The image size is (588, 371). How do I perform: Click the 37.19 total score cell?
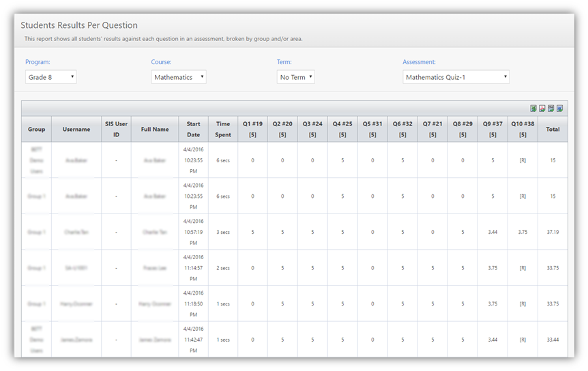pyautogui.click(x=553, y=232)
